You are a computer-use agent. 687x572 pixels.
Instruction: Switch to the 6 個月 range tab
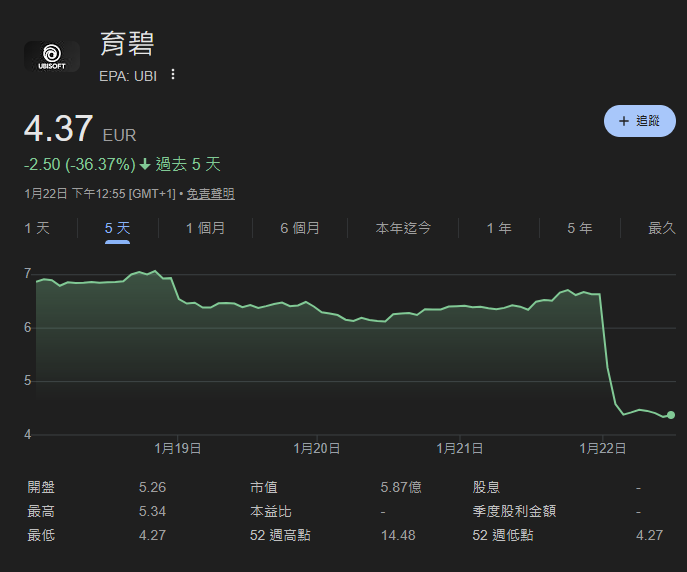(300, 228)
